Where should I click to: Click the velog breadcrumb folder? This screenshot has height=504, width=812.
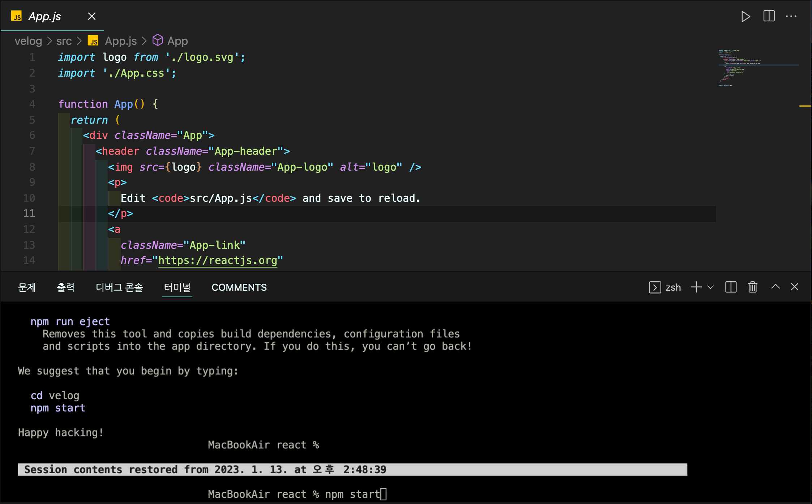point(28,41)
